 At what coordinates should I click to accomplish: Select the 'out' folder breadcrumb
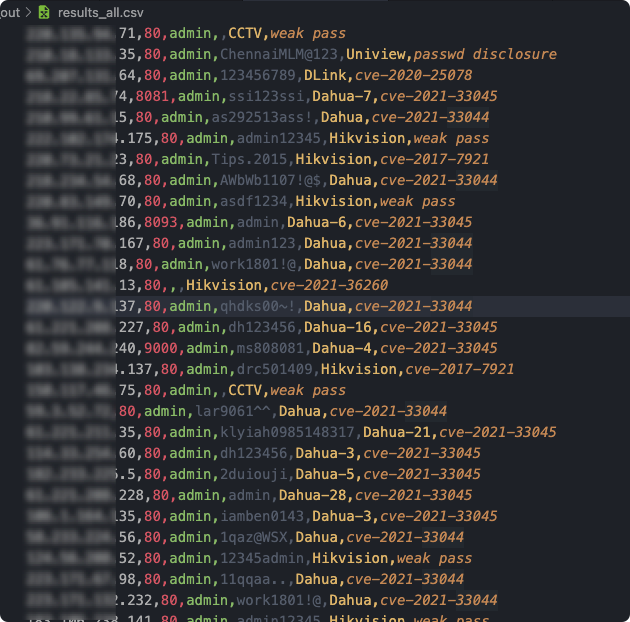10,12
